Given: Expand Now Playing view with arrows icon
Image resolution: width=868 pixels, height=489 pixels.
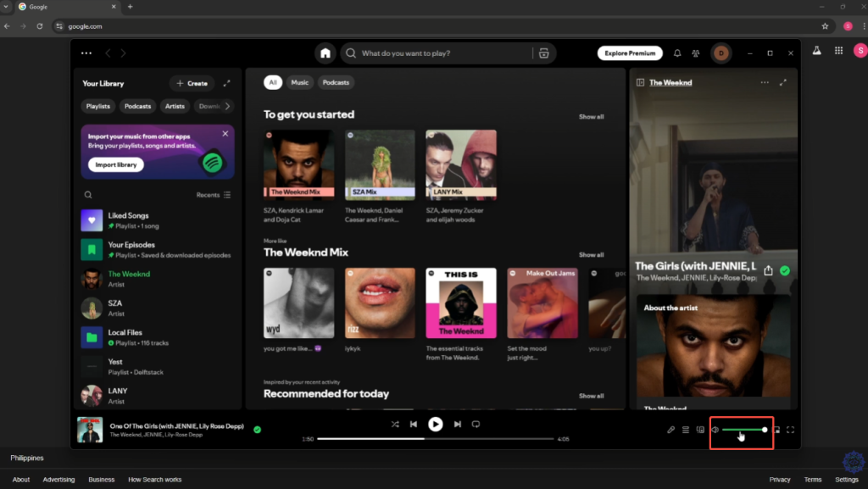Looking at the screenshot, I should click(782, 82).
